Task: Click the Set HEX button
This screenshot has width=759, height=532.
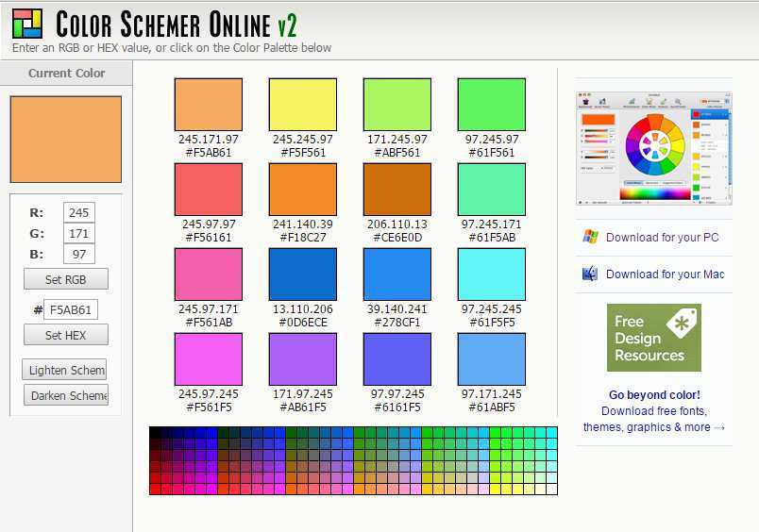Action: (66, 335)
